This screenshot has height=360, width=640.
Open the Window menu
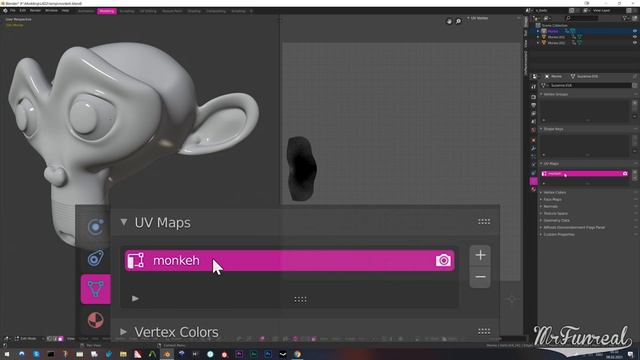click(x=51, y=11)
